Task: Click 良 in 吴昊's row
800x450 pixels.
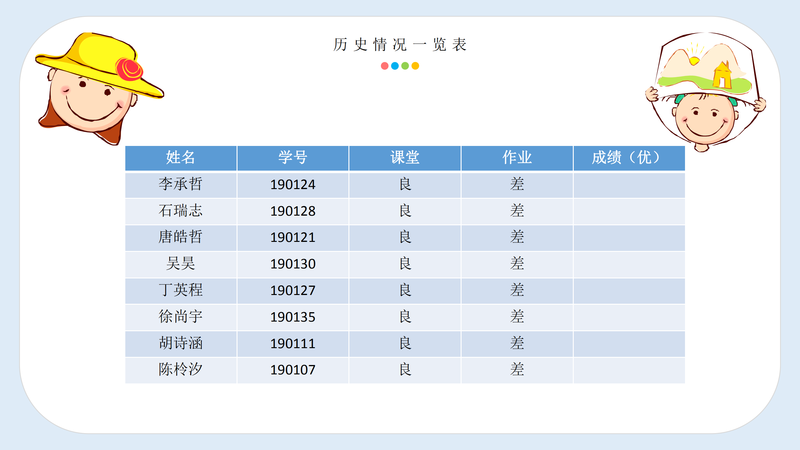Action: pos(405,264)
